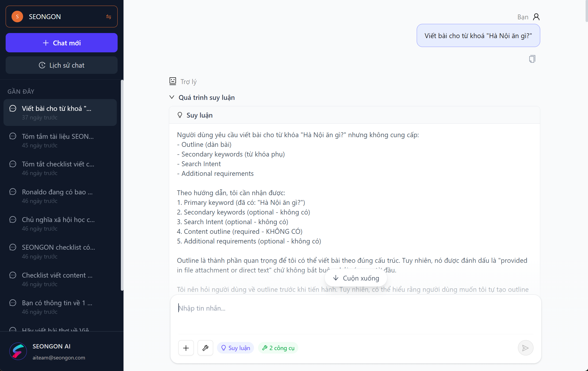Click the user profile icon beside Bạn
Viewport: 588px width, 371px height.
[536, 17]
